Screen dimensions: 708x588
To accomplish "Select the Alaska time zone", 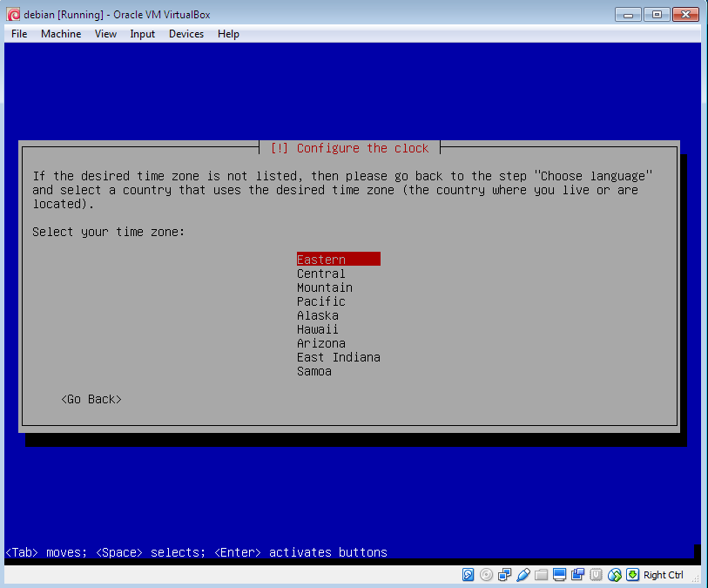I will click(318, 315).
